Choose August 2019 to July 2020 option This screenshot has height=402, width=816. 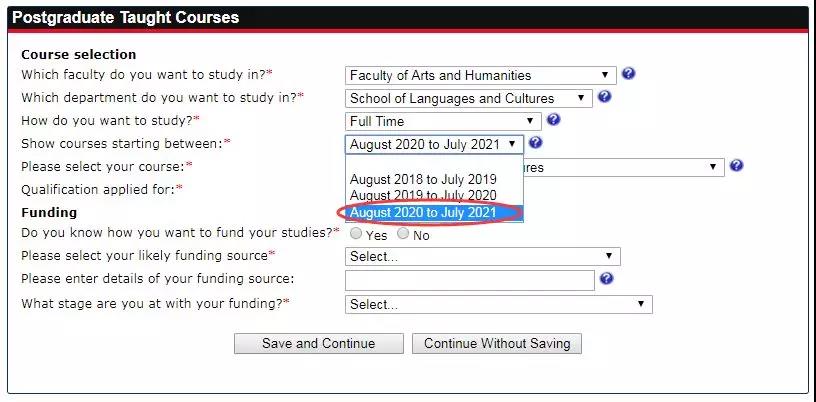423,195
